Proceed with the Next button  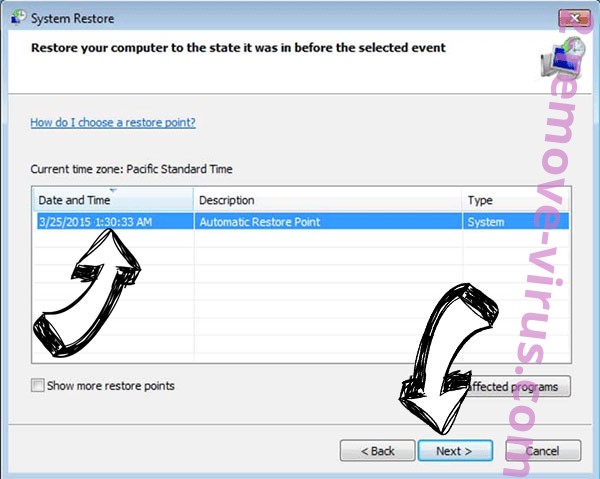(455, 451)
